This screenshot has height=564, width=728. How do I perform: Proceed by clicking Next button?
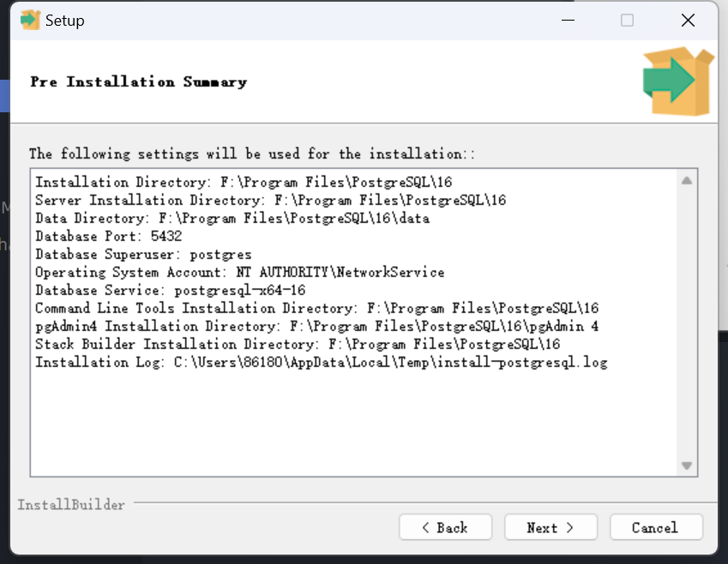551,527
